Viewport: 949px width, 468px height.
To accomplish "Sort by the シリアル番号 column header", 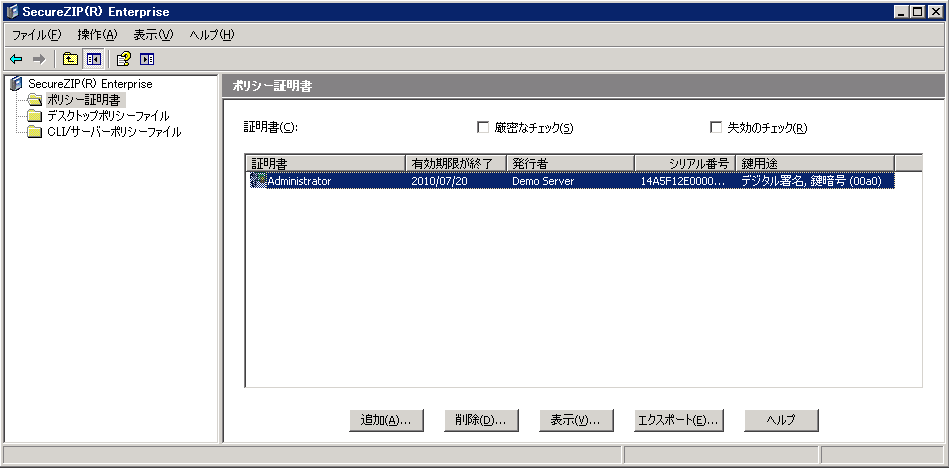I will tap(685, 163).
